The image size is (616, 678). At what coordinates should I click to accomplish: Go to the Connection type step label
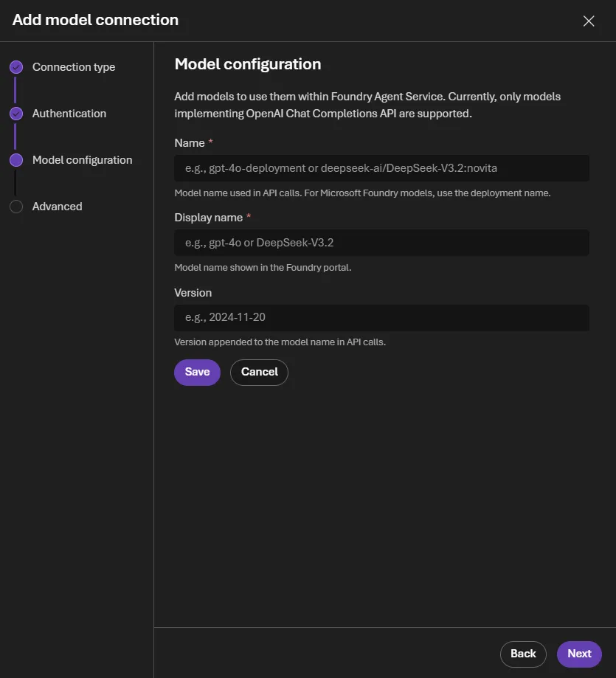(x=74, y=67)
